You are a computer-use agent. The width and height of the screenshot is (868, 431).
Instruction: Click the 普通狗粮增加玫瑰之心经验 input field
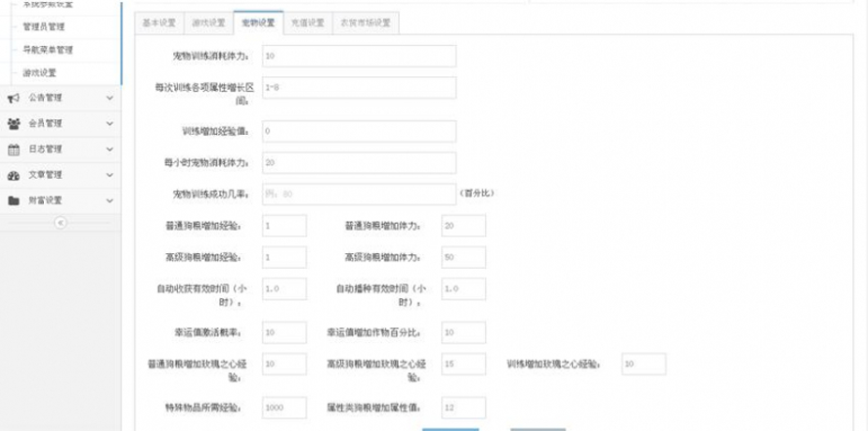(x=284, y=365)
